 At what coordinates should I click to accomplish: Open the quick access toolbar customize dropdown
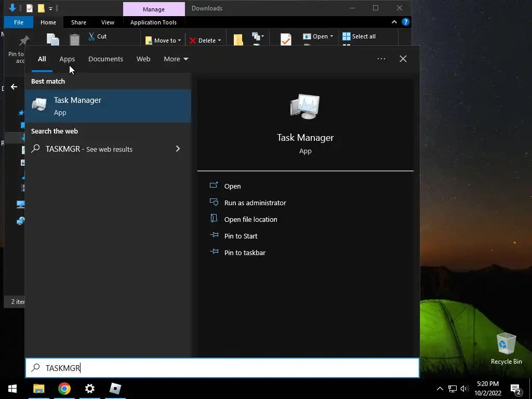pyautogui.click(x=50, y=8)
